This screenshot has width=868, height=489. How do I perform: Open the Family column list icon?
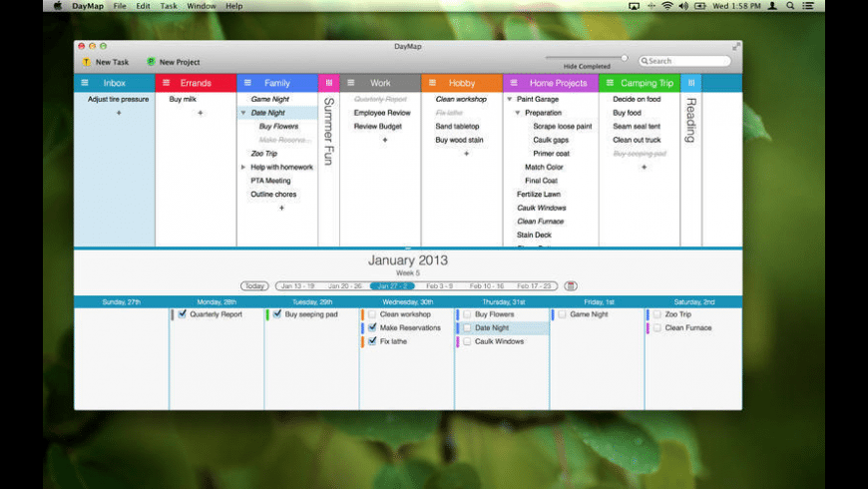[x=247, y=83]
